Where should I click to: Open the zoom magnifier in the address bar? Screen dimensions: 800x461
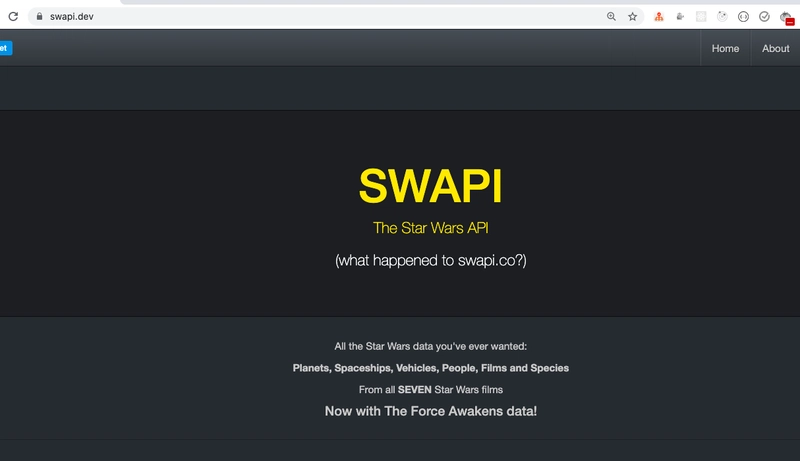coord(611,16)
